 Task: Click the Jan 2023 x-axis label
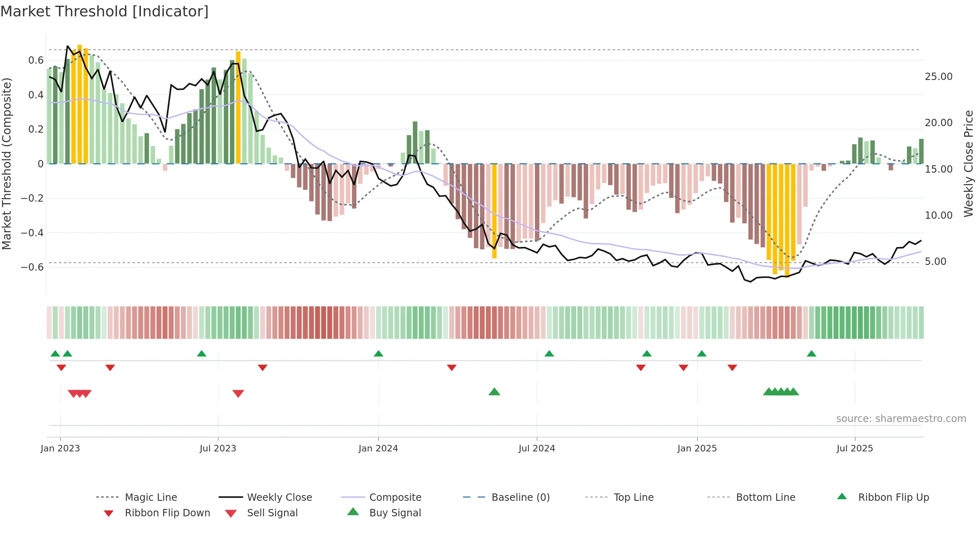point(60,448)
